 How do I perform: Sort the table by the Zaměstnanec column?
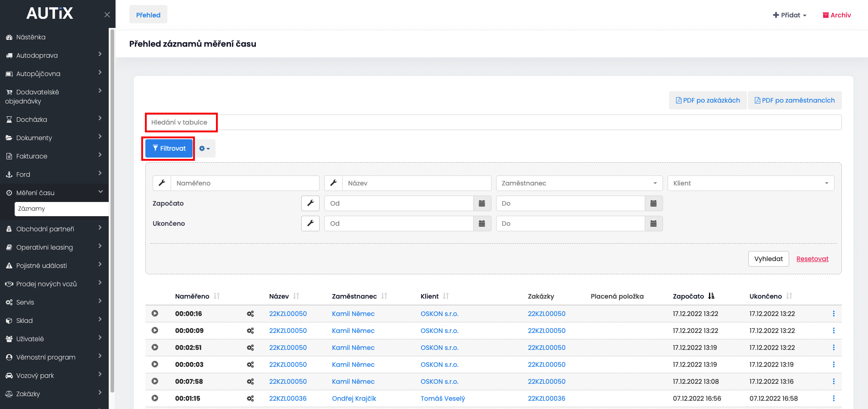[x=384, y=296]
